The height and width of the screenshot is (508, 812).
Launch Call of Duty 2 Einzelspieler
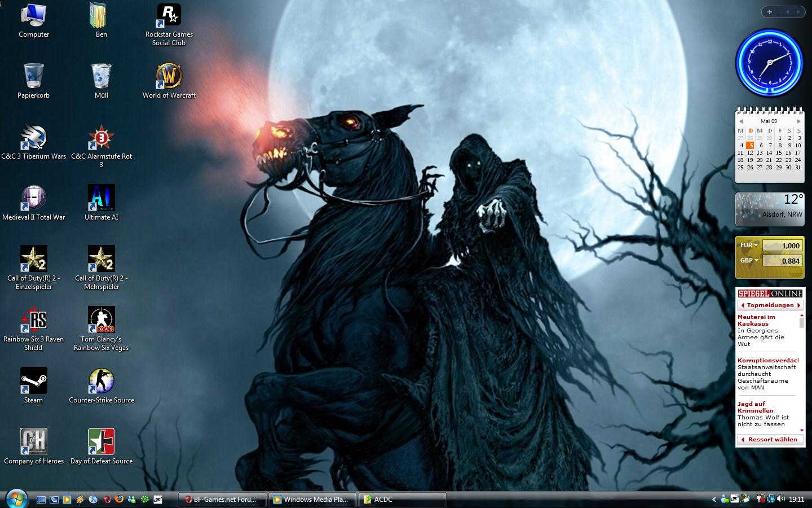(34, 268)
